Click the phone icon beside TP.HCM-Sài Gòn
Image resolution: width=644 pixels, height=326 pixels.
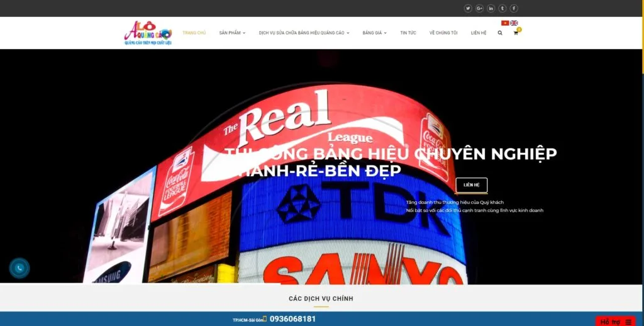[x=265, y=318]
